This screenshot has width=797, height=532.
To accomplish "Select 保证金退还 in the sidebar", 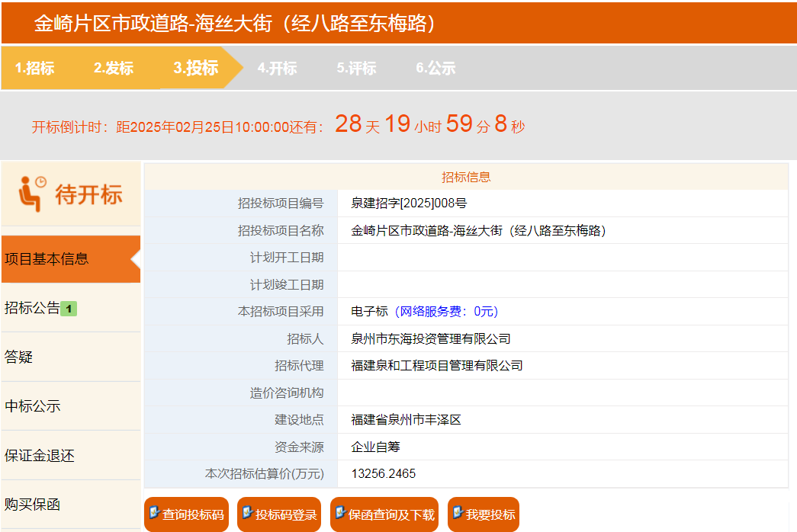I will 40,456.
